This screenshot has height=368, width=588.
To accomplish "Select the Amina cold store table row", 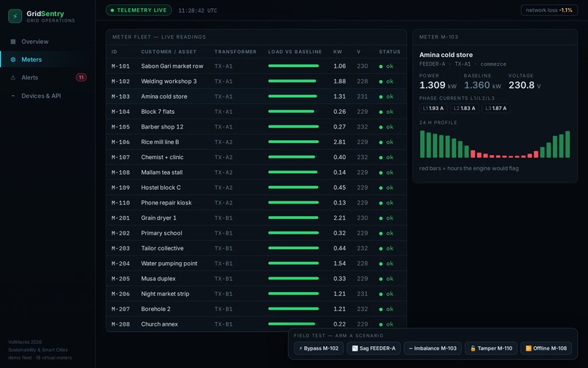I will click(x=256, y=96).
